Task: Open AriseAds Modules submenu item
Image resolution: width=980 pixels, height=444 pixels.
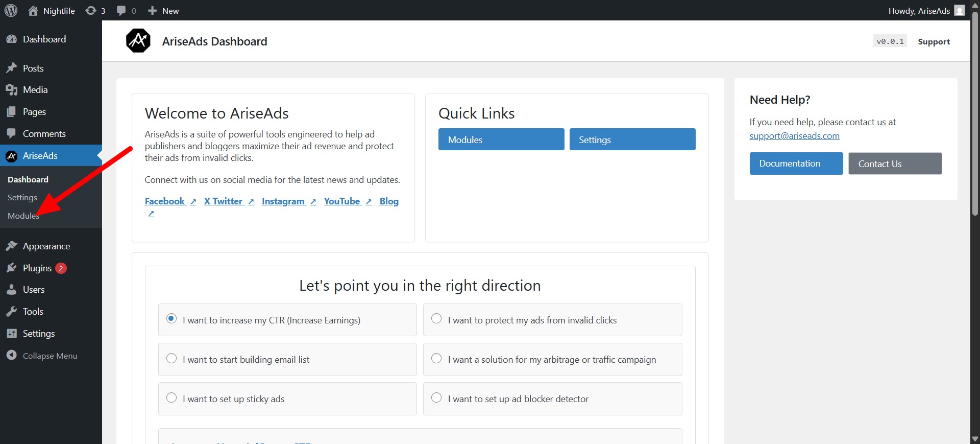Action: click(23, 216)
